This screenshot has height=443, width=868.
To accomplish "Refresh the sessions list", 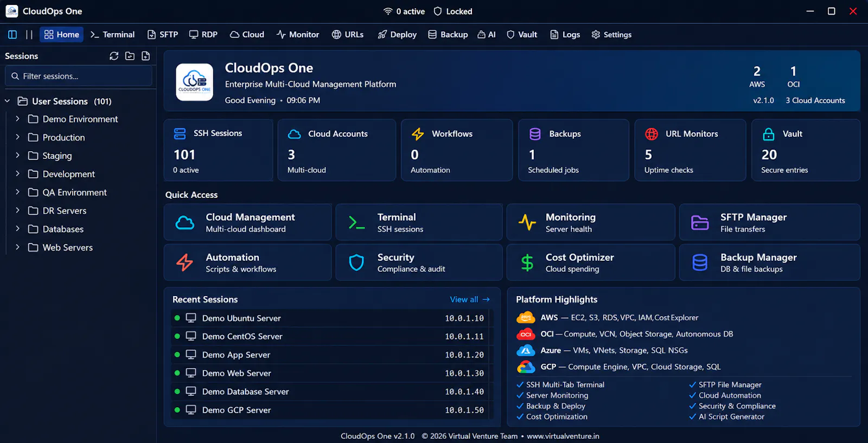I will [114, 56].
